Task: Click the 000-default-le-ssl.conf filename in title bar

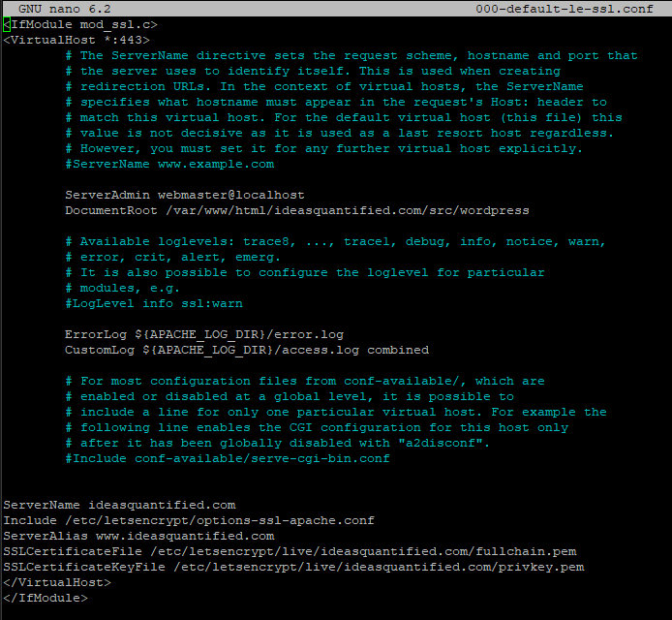Action: [x=565, y=9]
